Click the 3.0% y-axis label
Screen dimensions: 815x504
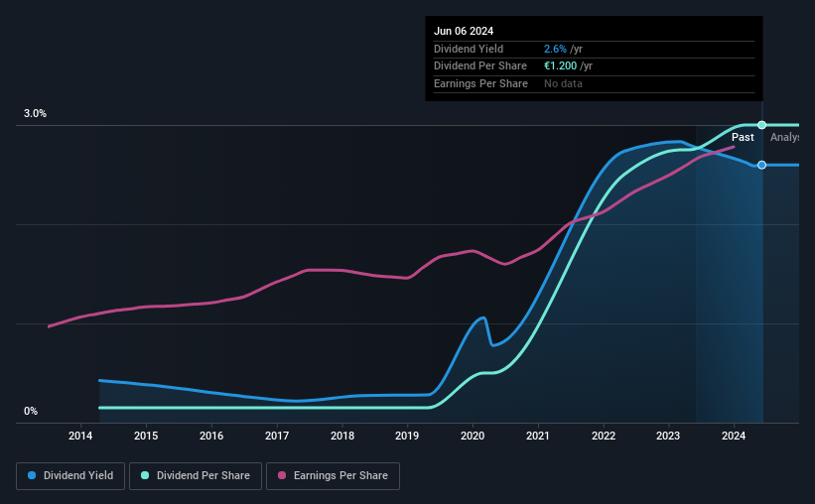(35, 113)
